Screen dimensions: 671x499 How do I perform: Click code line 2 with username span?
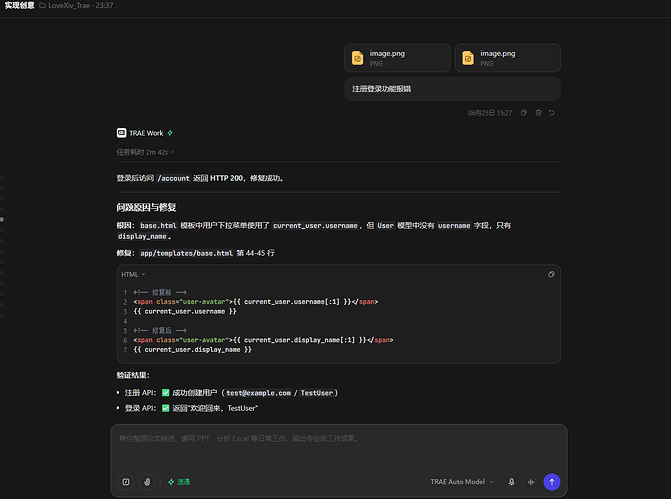tap(255, 302)
